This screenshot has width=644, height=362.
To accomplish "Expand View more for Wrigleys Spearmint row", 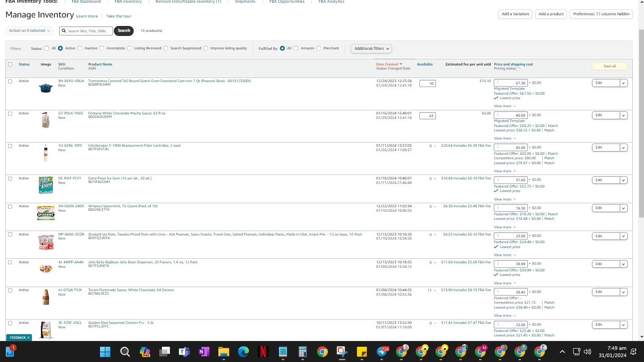I will (505, 227).
